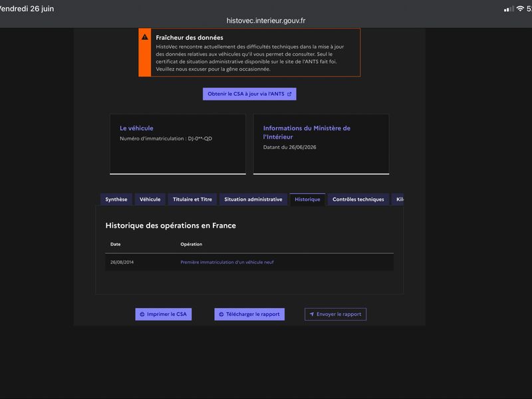
Task: Click Obtenir le CSA à jour via l'ANTS
Action: 249,94
